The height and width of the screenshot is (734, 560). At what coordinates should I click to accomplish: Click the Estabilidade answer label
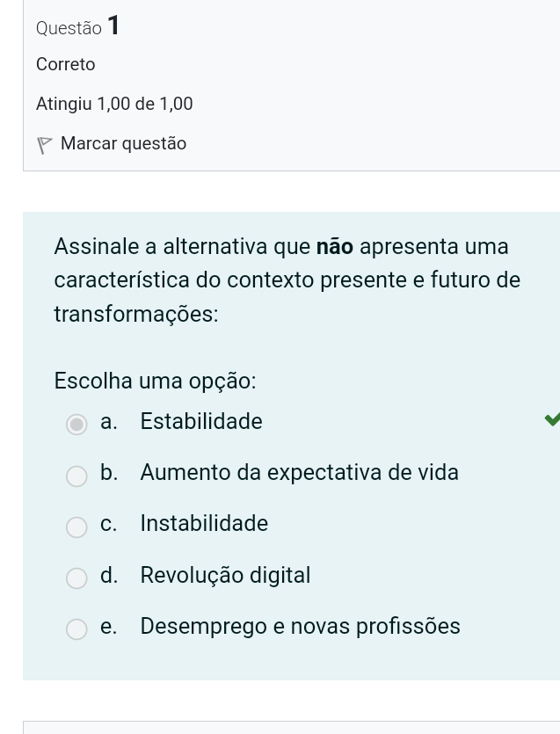click(x=200, y=422)
